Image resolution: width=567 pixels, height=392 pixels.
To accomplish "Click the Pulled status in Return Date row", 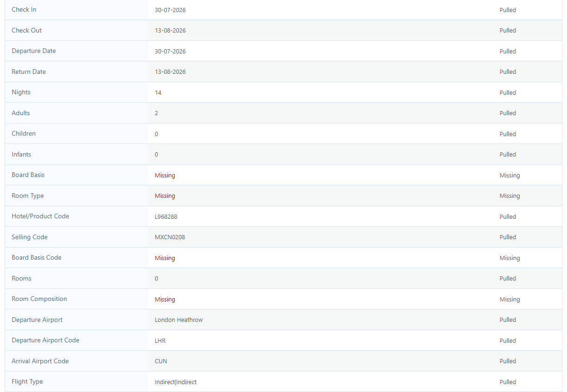I will (508, 72).
